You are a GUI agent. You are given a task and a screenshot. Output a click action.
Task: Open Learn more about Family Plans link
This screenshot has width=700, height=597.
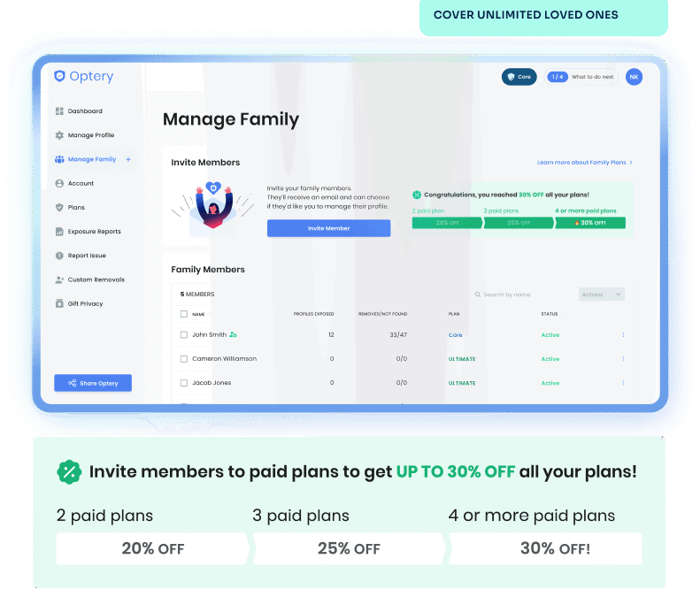click(585, 163)
